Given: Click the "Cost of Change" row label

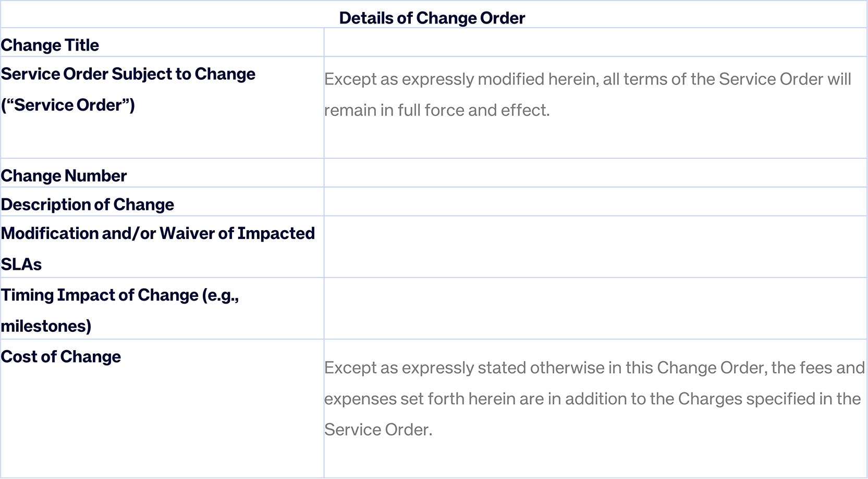Looking at the screenshot, I should coord(61,357).
